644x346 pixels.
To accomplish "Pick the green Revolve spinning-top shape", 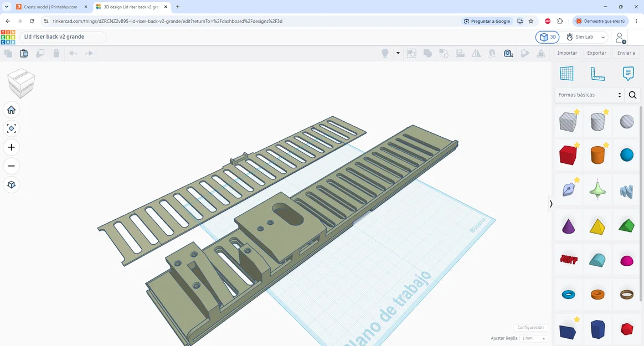I will [x=597, y=190].
